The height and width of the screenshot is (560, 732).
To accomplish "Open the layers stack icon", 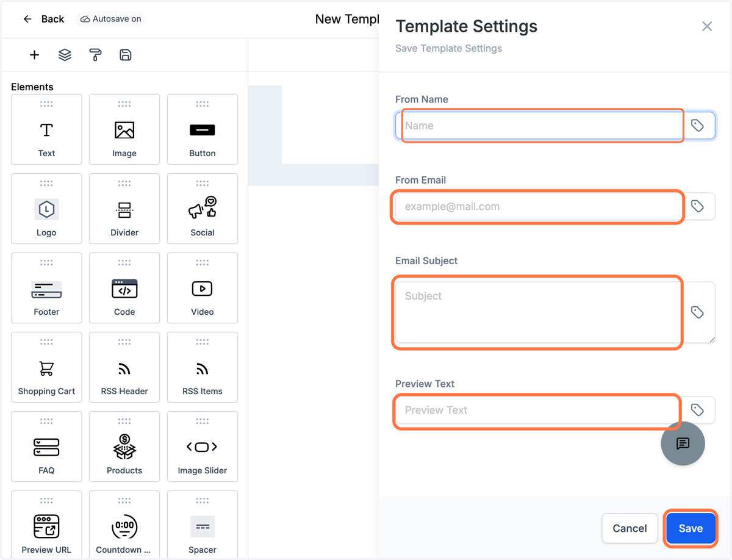I will (65, 55).
